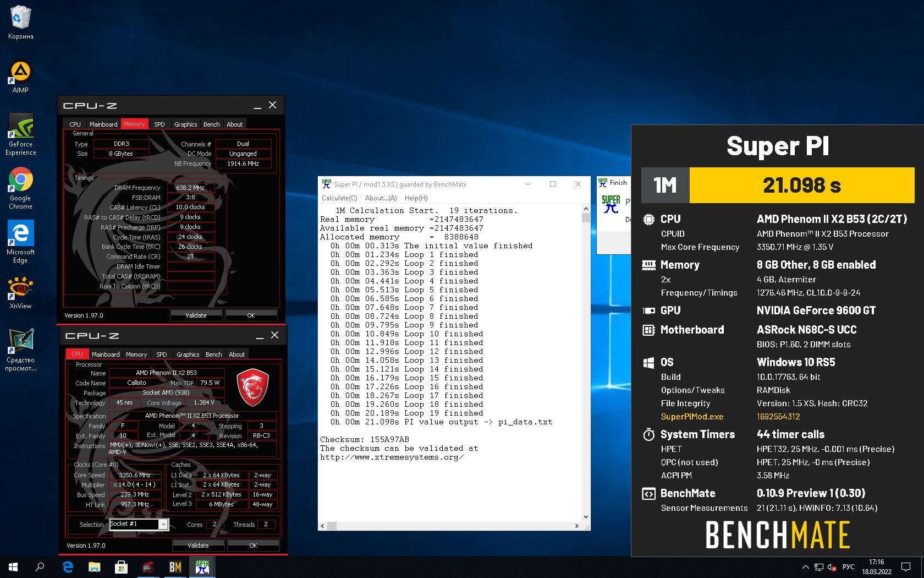The image size is (924, 578).
Task: Switch to About tab in upper CPU-Z window
Action: tap(235, 124)
